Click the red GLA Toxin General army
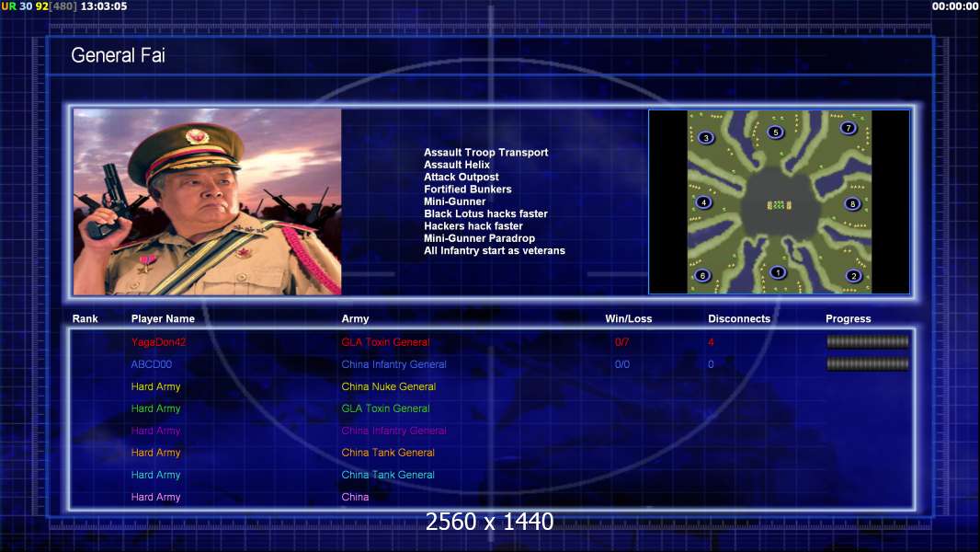The height and width of the screenshot is (552, 980). click(385, 342)
